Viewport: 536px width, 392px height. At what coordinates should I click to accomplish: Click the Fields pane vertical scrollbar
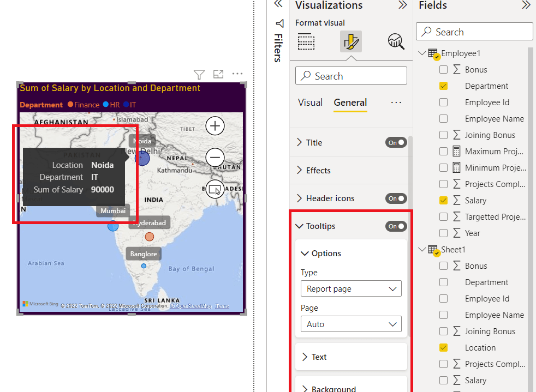point(531,219)
